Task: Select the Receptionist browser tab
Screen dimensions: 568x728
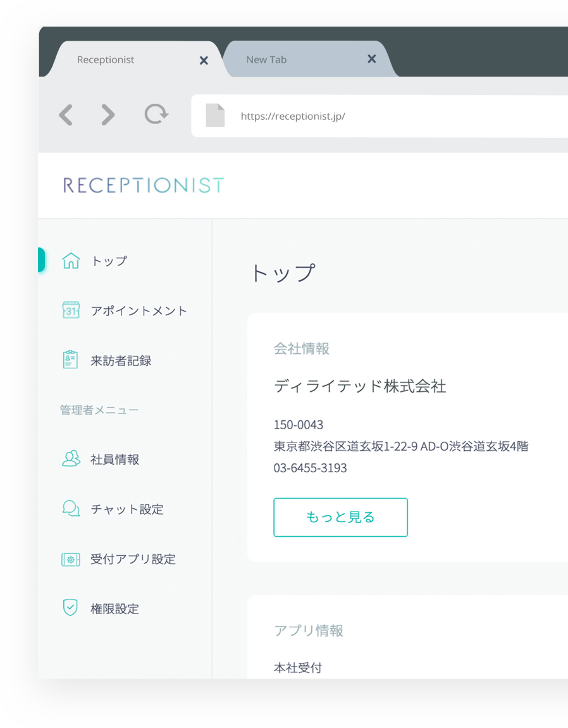Action: 106,60
